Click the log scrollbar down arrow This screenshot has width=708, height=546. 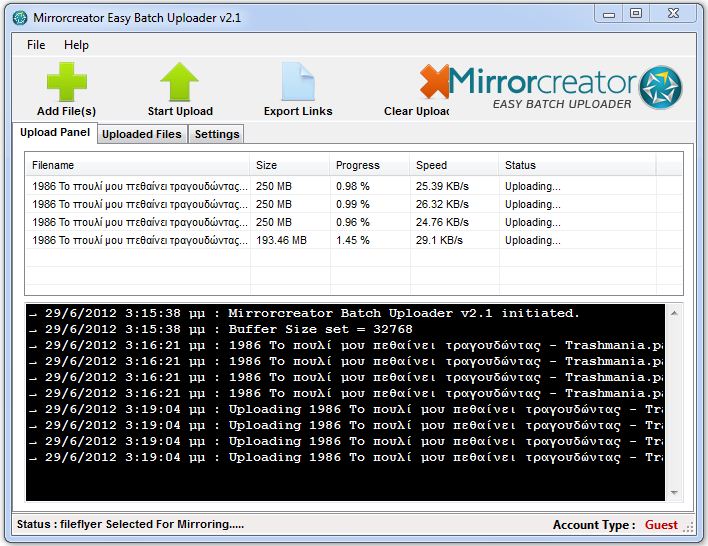point(674,493)
